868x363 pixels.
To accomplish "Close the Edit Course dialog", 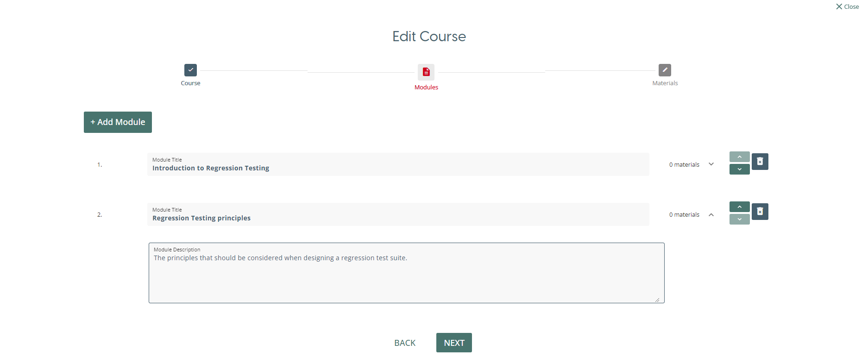I will click(x=847, y=6).
